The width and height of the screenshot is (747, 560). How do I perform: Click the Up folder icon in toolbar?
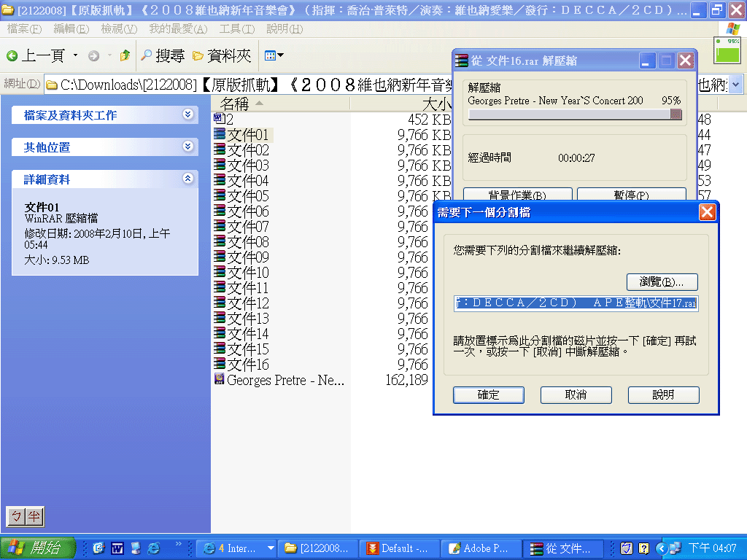(125, 55)
